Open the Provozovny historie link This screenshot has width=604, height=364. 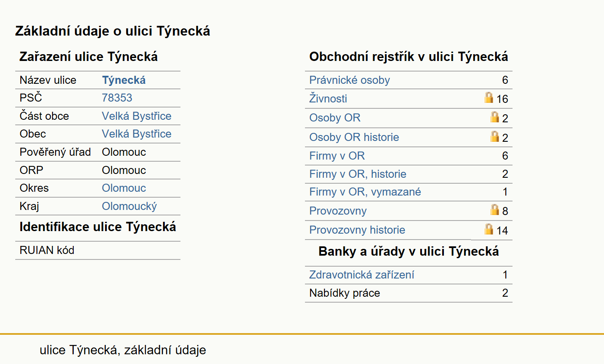(x=357, y=230)
